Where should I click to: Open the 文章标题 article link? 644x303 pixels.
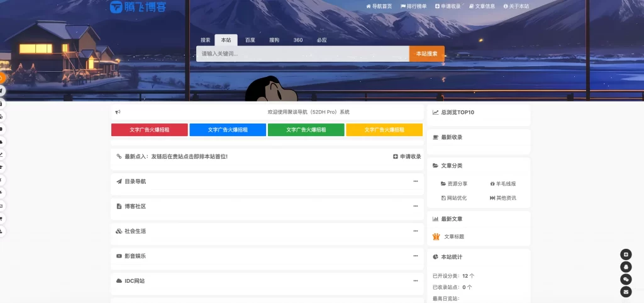[454, 237]
